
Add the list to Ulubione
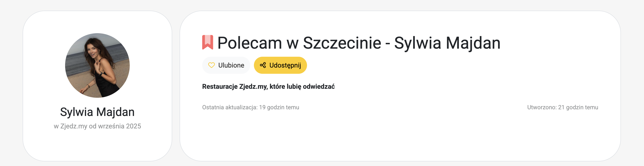click(x=226, y=65)
